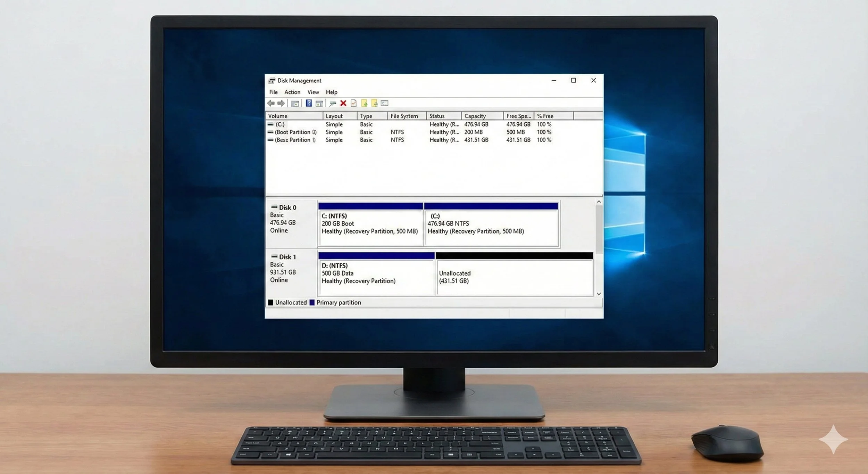
Task: Open the File menu
Action: pos(273,92)
